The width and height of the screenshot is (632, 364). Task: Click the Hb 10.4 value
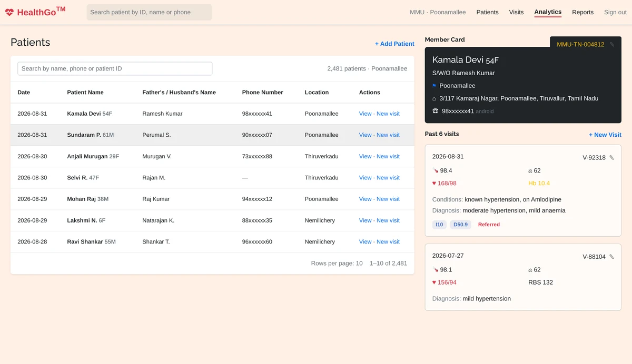pos(539,183)
